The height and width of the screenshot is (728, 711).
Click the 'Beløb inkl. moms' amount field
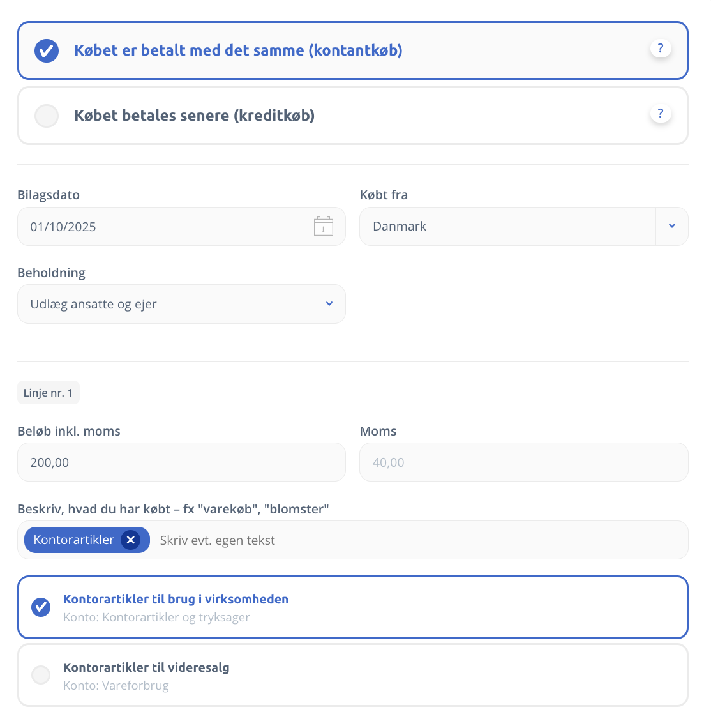181,462
